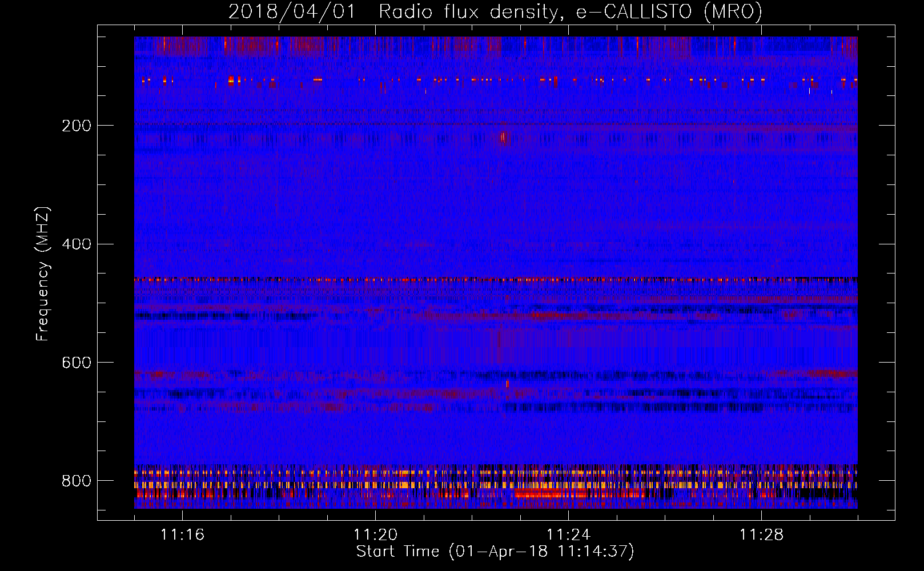
Task: Click the 'Start Time (01-Apr-18 11:14:37)' label
Action: 495,552
